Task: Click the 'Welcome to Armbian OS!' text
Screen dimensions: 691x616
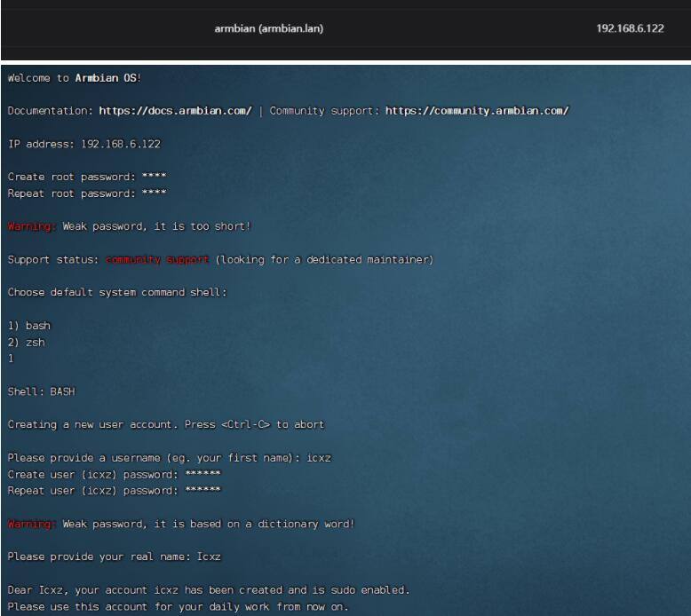Action: 75,78
